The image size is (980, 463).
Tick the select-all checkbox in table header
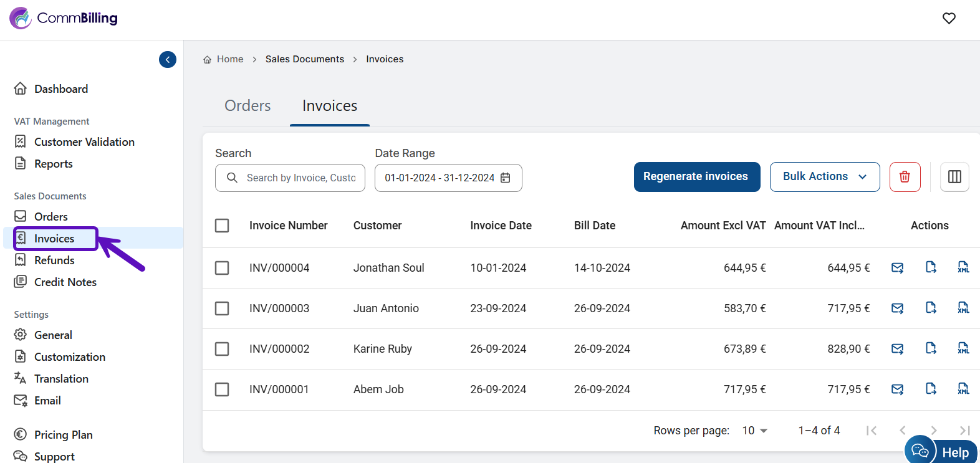pyautogui.click(x=222, y=226)
